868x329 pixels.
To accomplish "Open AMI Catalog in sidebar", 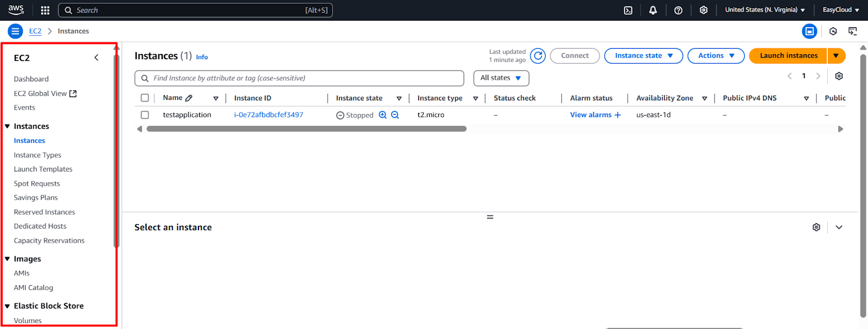I will [x=34, y=288].
